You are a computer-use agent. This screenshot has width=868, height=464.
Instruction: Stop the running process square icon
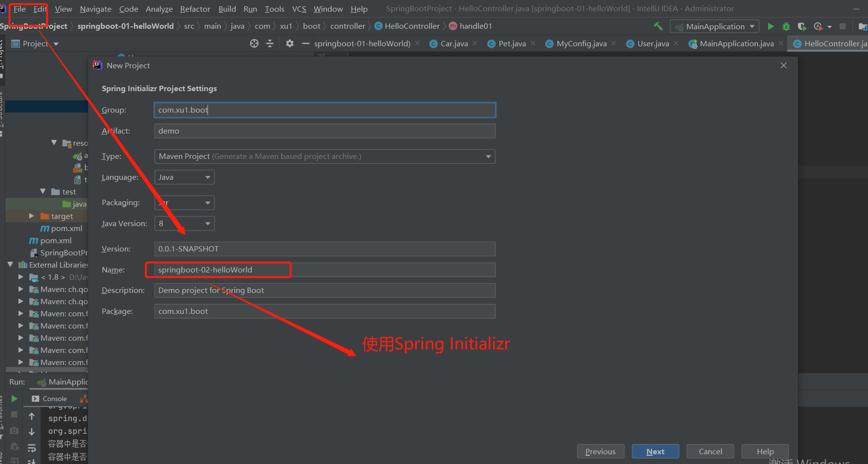coord(843,26)
